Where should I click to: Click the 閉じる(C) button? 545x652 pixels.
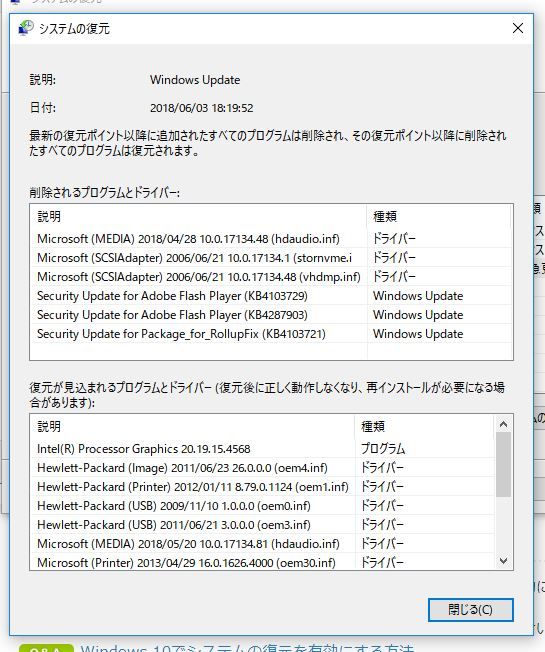471,610
